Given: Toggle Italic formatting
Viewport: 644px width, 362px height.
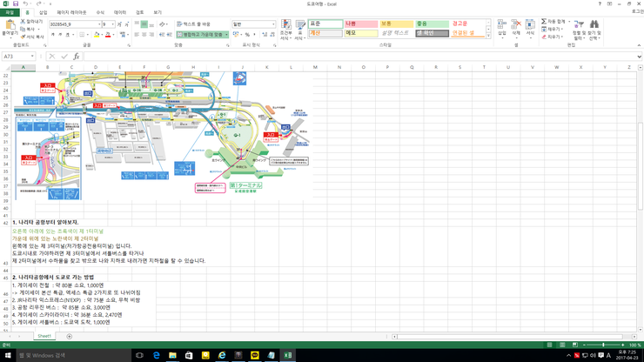Looking at the screenshot, I should coord(60,35).
